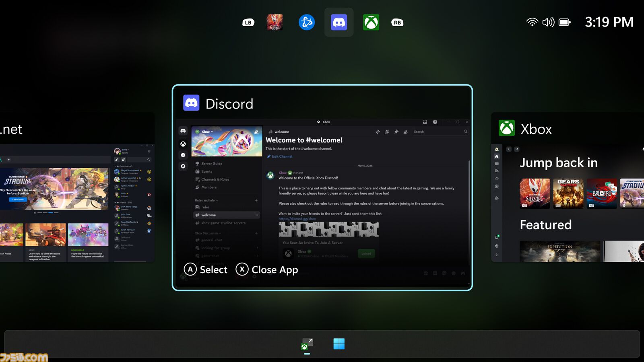644x362 pixels.
Task: Check the battery status icon
Action: [x=565, y=22]
